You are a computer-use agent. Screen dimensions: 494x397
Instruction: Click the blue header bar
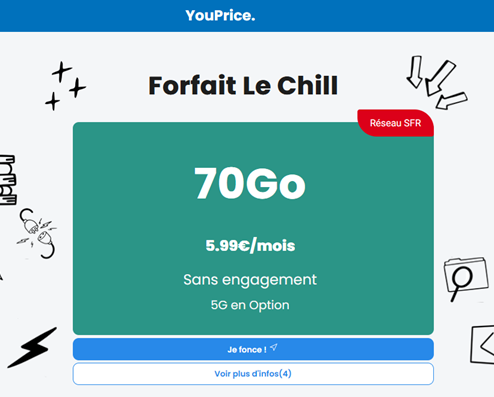click(247, 16)
